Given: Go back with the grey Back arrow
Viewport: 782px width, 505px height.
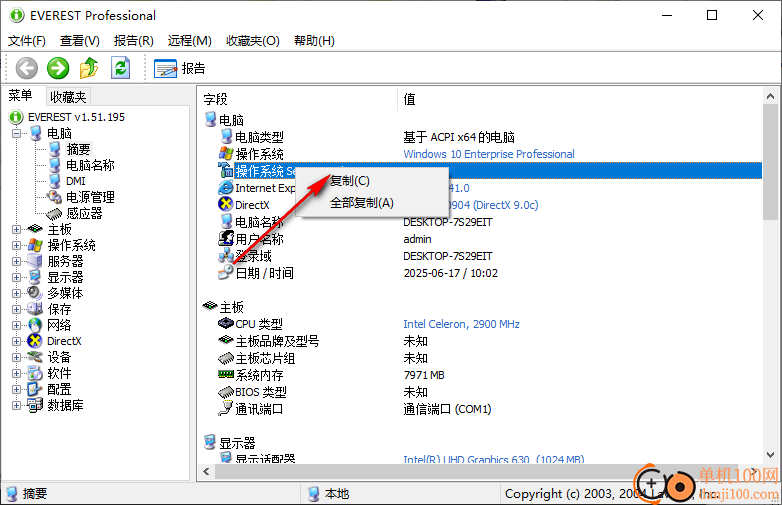Looking at the screenshot, I should [x=26, y=68].
